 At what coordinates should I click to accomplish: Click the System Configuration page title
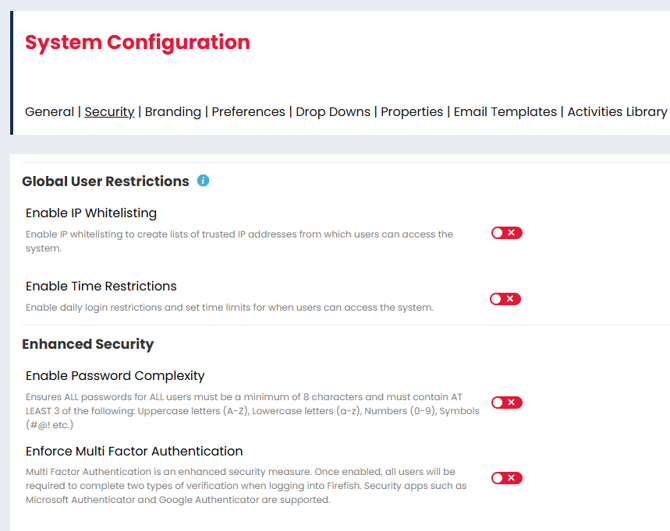[138, 42]
